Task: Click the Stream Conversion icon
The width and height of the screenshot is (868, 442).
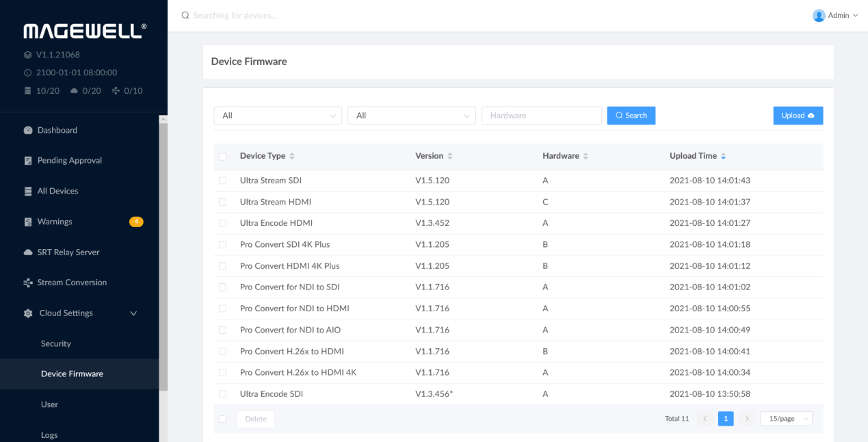Action: click(x=28, y=283)
